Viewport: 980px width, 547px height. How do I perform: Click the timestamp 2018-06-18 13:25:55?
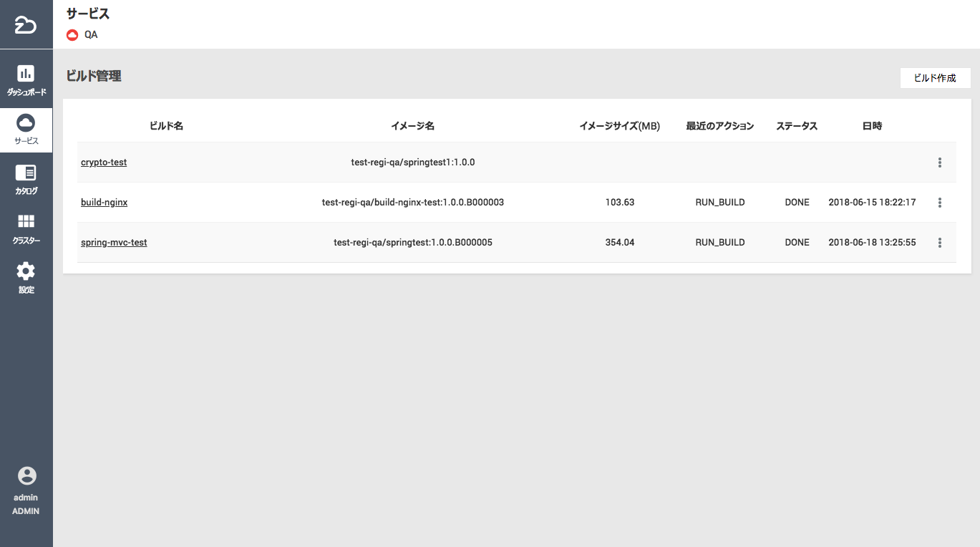[x=872, y=243]
